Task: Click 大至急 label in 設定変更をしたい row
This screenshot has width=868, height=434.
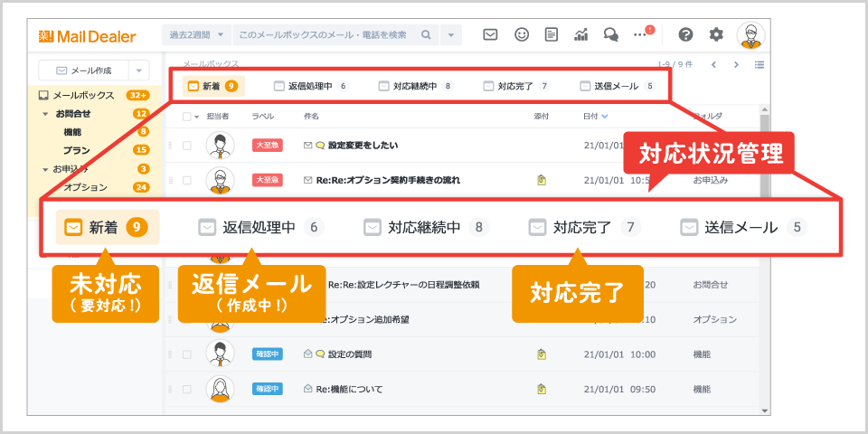Action: pyautogui.click(x=268, y=146)
